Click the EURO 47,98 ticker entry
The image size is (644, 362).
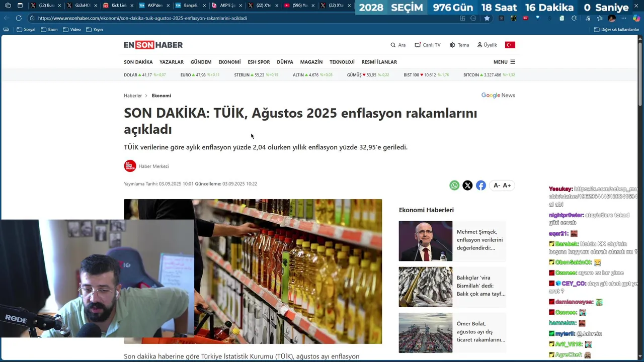[200, 75]
